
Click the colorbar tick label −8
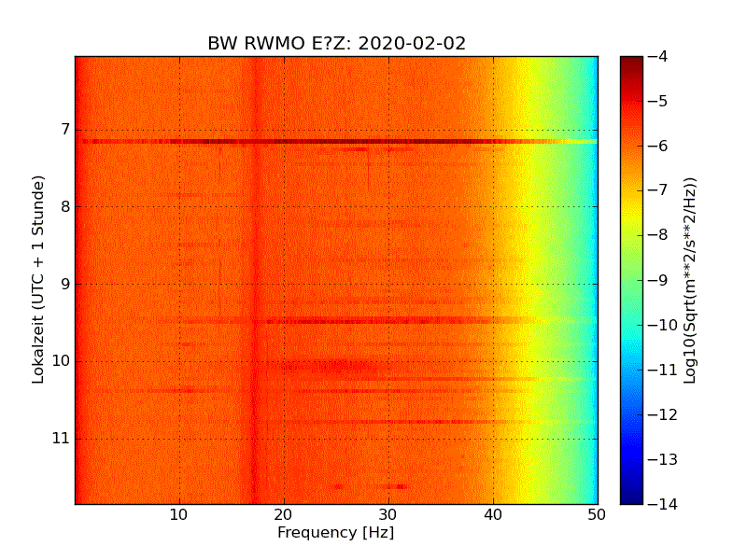(x=658, y=235)
